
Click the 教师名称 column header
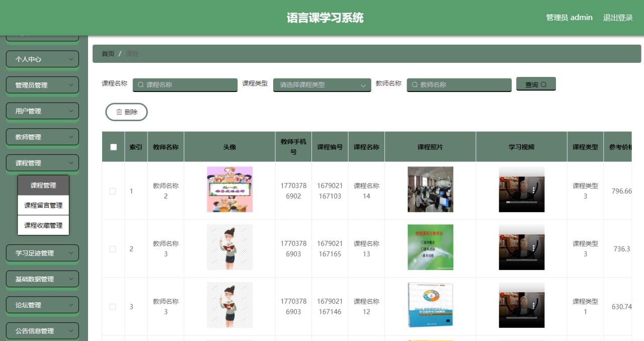point(166,147)
